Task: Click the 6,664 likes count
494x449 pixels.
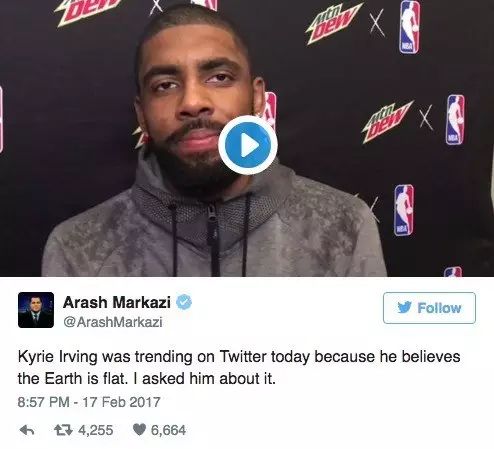Action: [x=168, y=430]
